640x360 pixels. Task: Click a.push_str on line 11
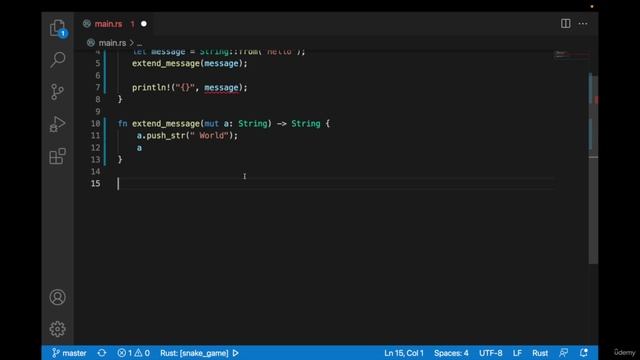click(161, 136)
